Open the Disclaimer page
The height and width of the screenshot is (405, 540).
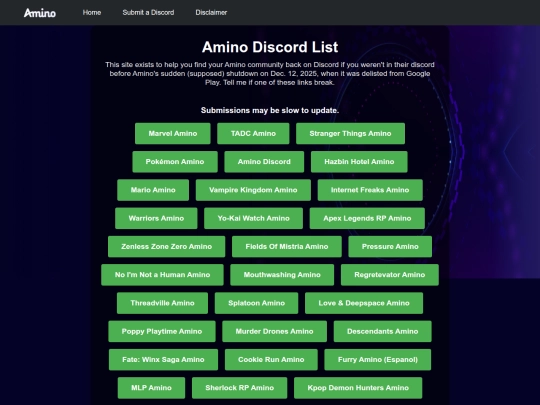pos(211,12)
